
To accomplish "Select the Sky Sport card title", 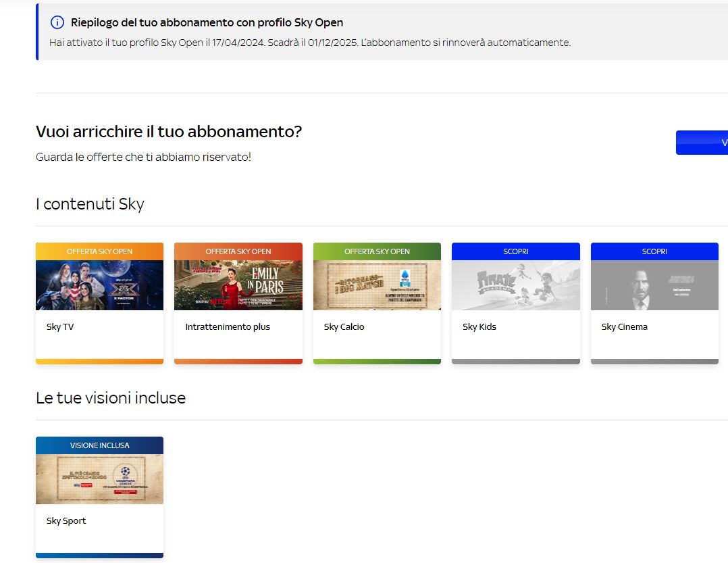I will click(66, 520).
